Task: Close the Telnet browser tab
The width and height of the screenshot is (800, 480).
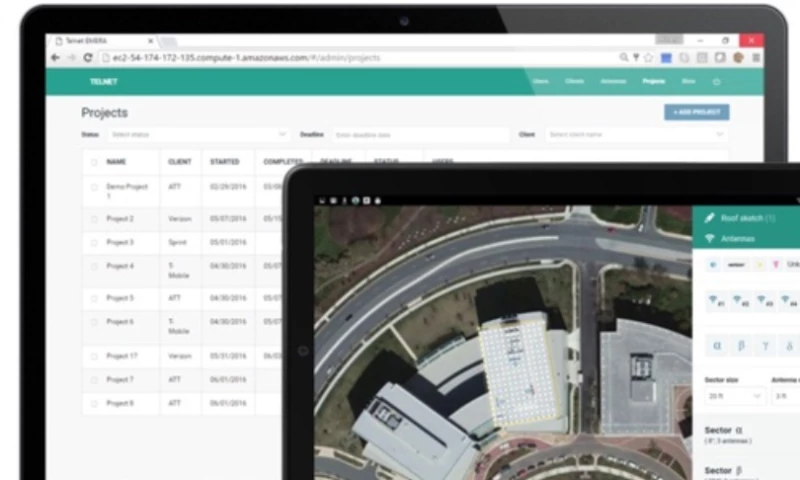Action: click(x=151, y=41)
